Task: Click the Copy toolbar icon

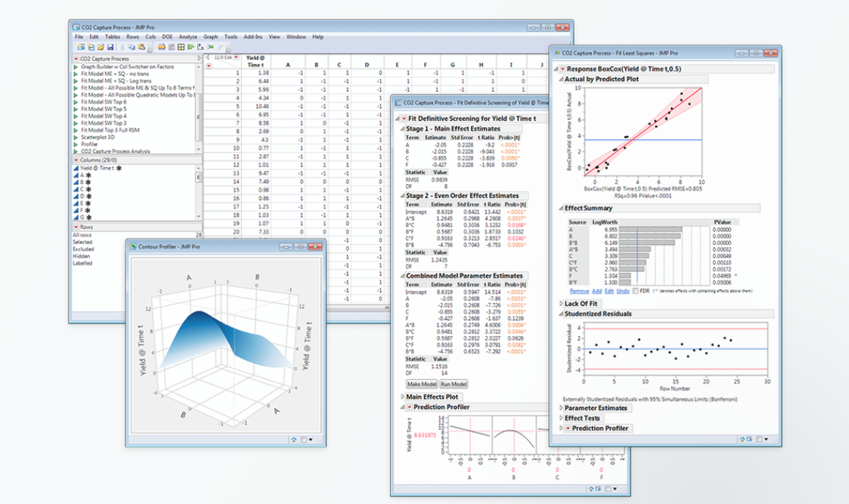Action: 132,47
